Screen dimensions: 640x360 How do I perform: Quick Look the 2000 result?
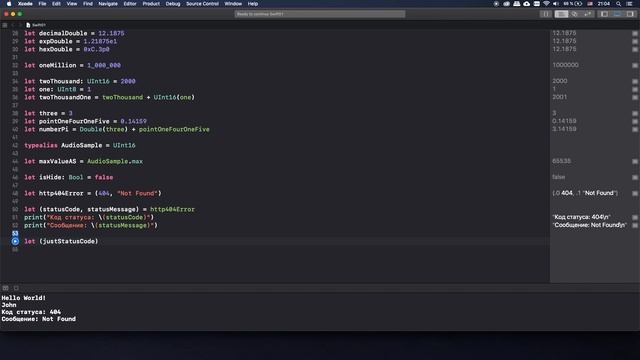[635, 81]
